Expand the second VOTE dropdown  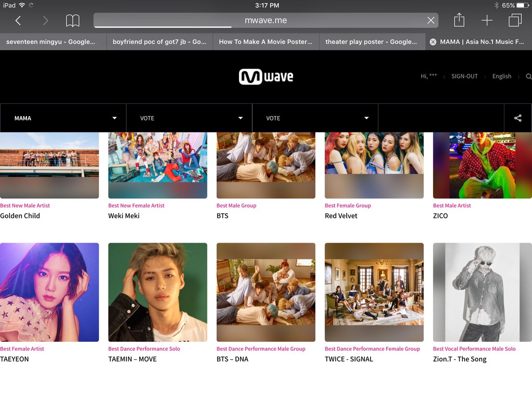click(315, 118)
